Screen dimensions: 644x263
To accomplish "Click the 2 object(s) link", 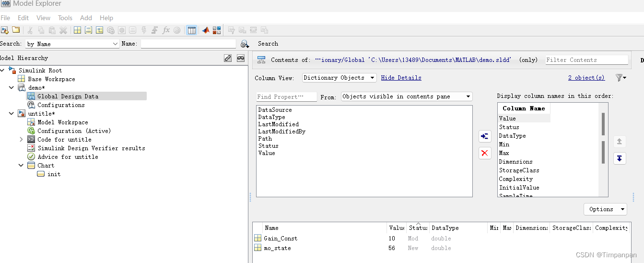I will [x=586, y=78].
